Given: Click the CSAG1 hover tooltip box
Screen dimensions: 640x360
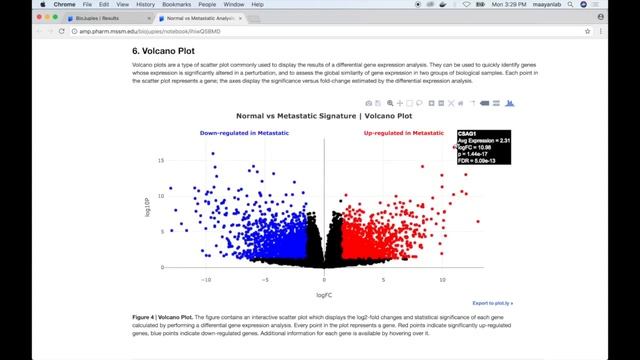Looking at the screenshot, I should 484,147.
